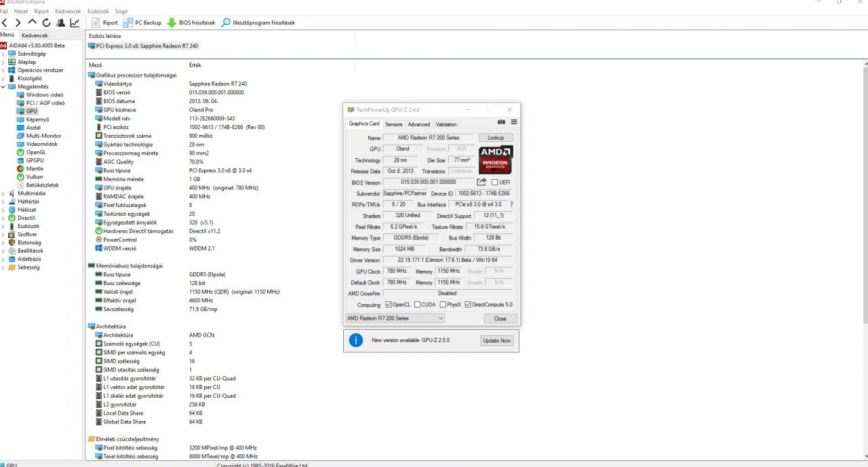Click the GPU-Z screenshot camera icon
The width and height of the screenshot is (868, 467).
coord(501,122)
